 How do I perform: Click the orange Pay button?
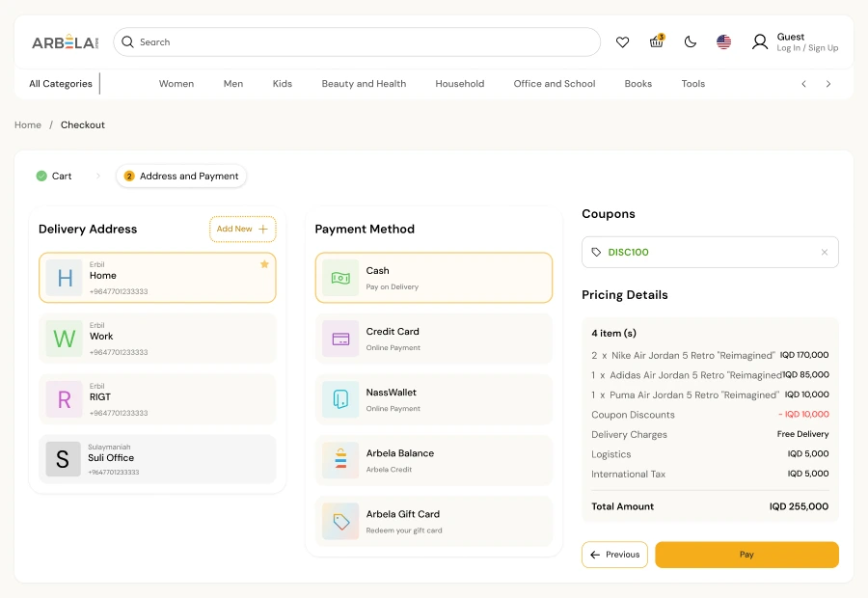(746, 555)
